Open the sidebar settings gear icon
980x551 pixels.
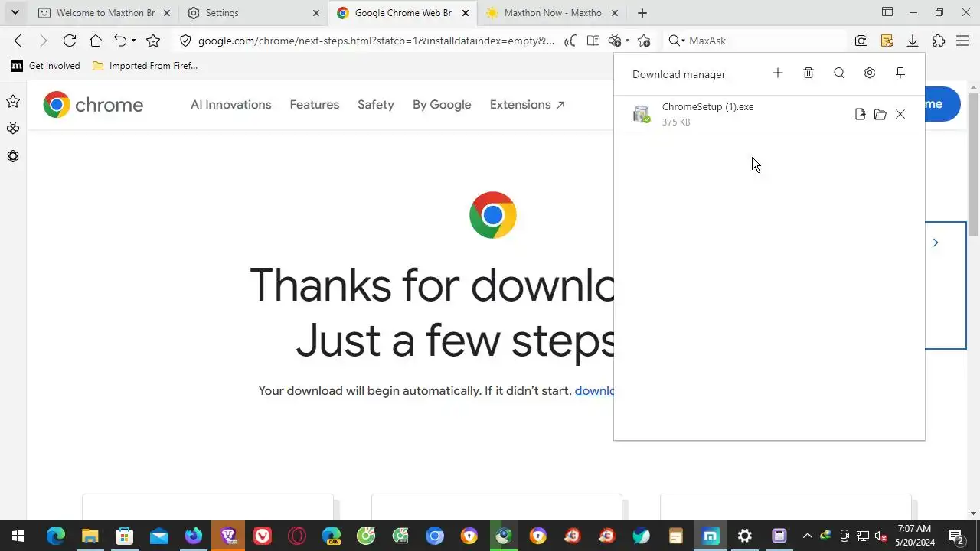(13, 156)
